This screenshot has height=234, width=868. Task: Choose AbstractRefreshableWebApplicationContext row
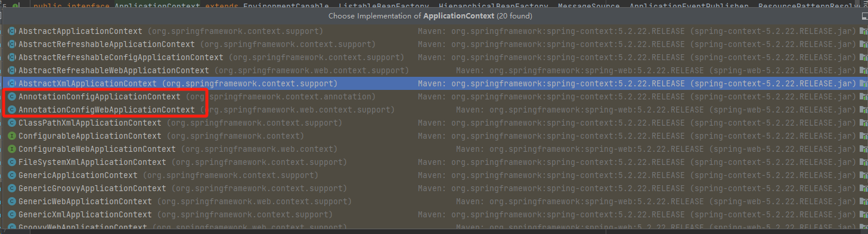coord(434,70)
